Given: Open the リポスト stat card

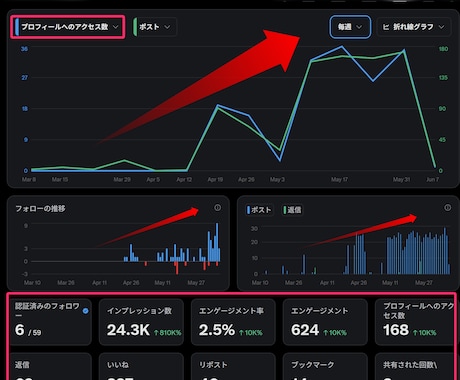Looking at the screenshot, I should 233,367.
